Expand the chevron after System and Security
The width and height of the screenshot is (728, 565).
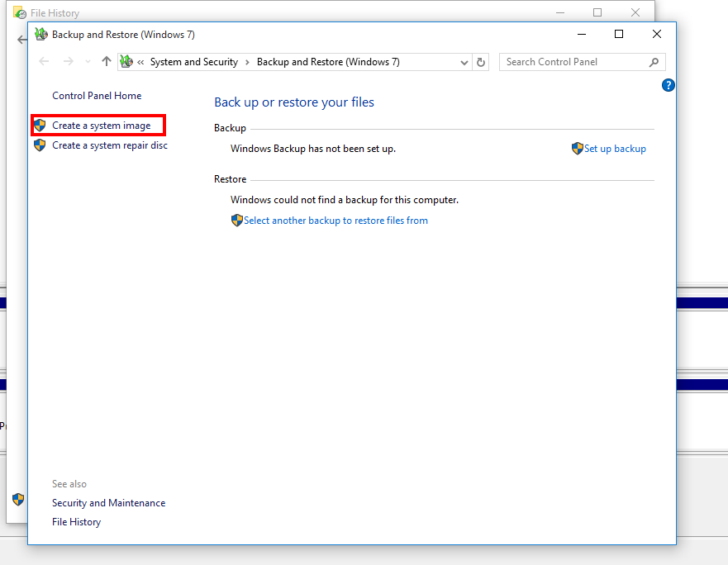point(247,62)
